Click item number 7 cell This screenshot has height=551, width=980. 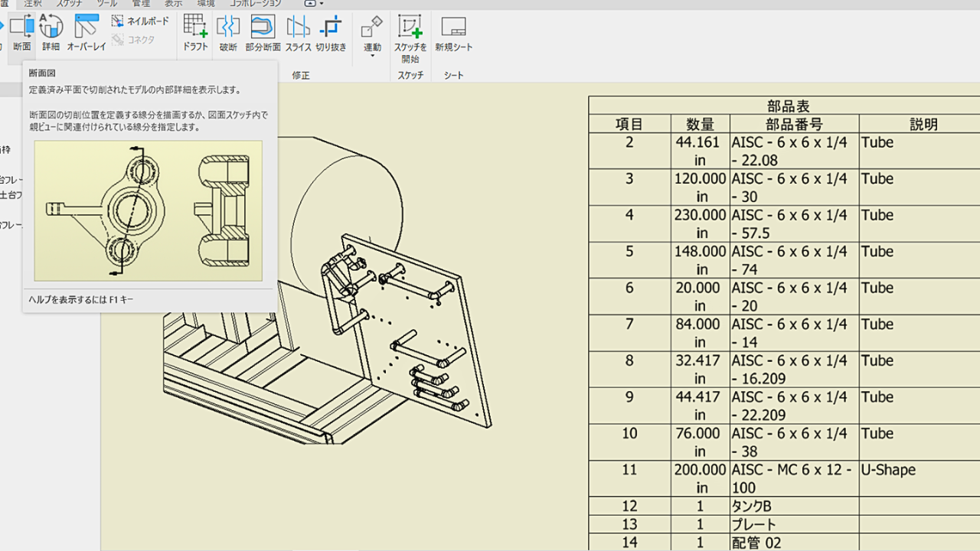(x=629, y=333)
